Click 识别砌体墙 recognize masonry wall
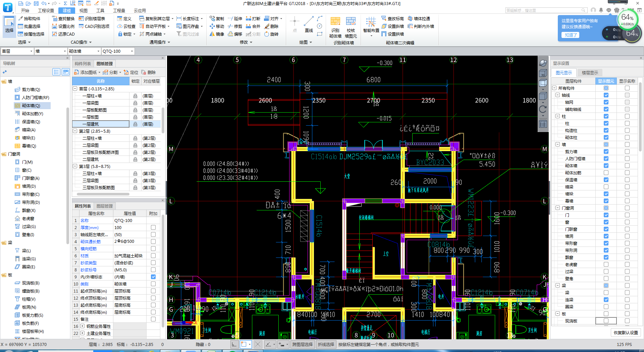Screen dimensions: 644x352 (335, 28)
